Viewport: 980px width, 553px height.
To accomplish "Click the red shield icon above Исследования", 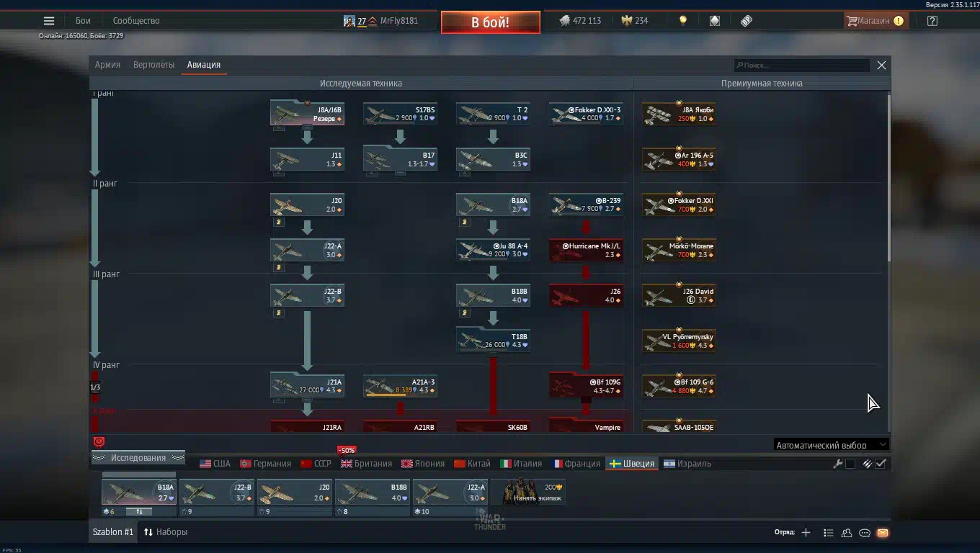I will [x=99, y=442].
